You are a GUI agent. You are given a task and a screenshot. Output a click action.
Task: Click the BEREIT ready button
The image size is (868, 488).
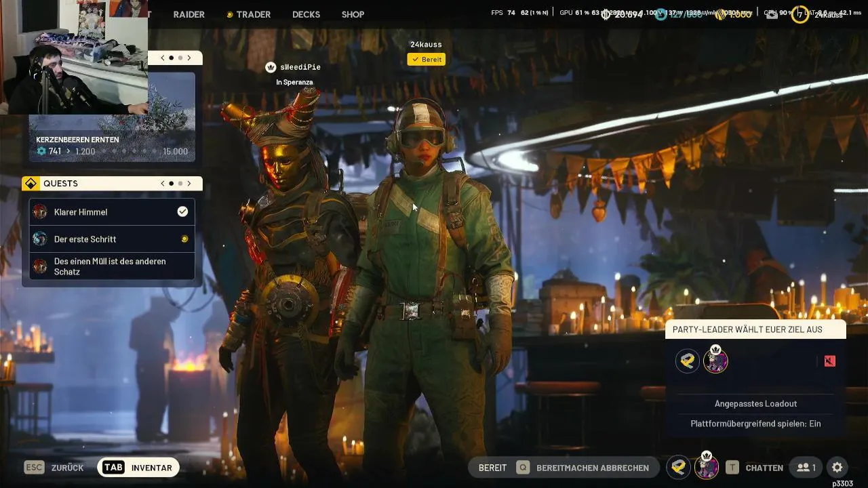point(492,468)
